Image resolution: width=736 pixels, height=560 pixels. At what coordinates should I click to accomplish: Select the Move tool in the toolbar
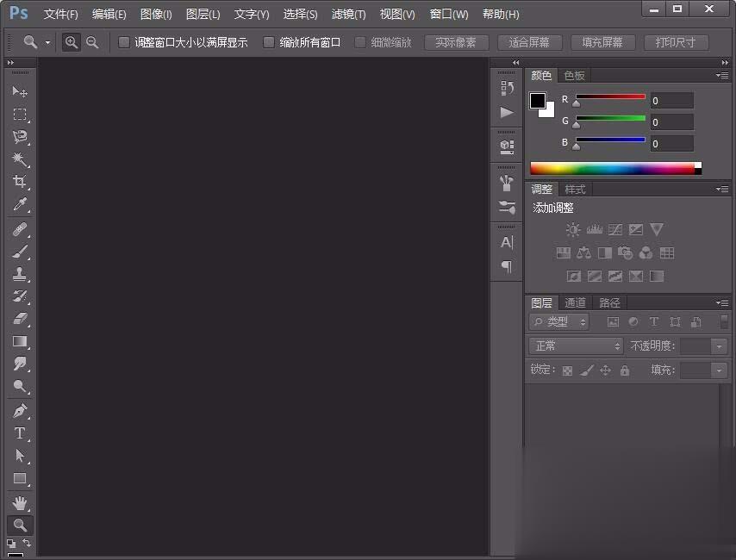pyautogui.click(x=20, y=92)
